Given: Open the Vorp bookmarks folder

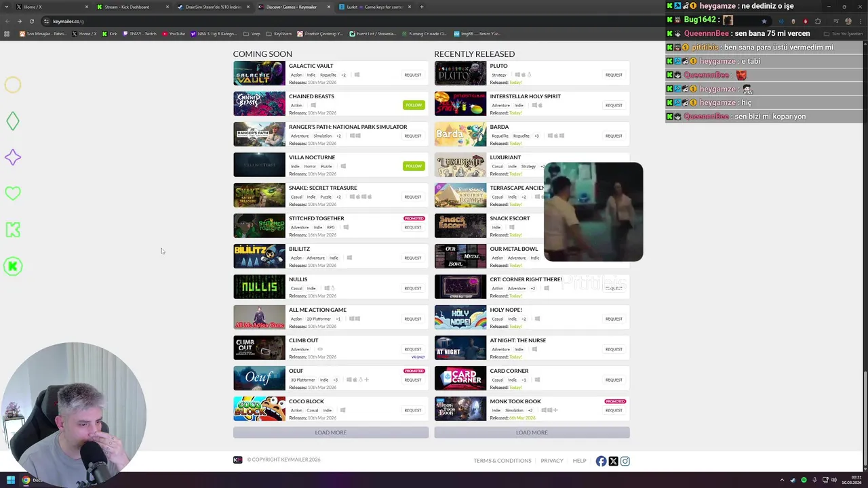Looking at the screenshot, I should click(x=252, y=34).
